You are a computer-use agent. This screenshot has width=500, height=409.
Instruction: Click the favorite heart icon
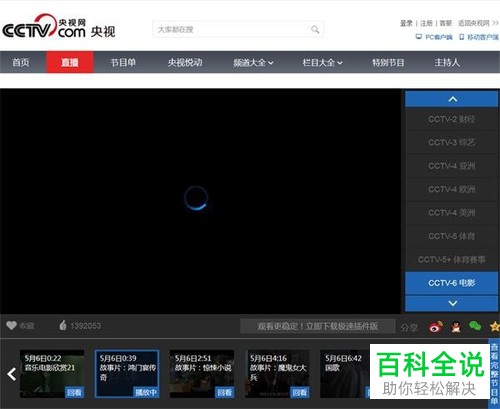coord(11,325)
